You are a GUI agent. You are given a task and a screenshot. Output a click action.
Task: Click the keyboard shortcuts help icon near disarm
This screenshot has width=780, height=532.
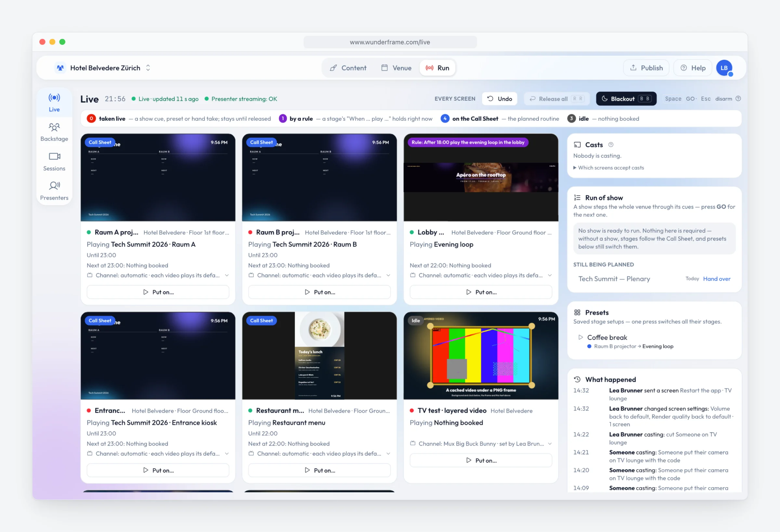click(738, 99)
